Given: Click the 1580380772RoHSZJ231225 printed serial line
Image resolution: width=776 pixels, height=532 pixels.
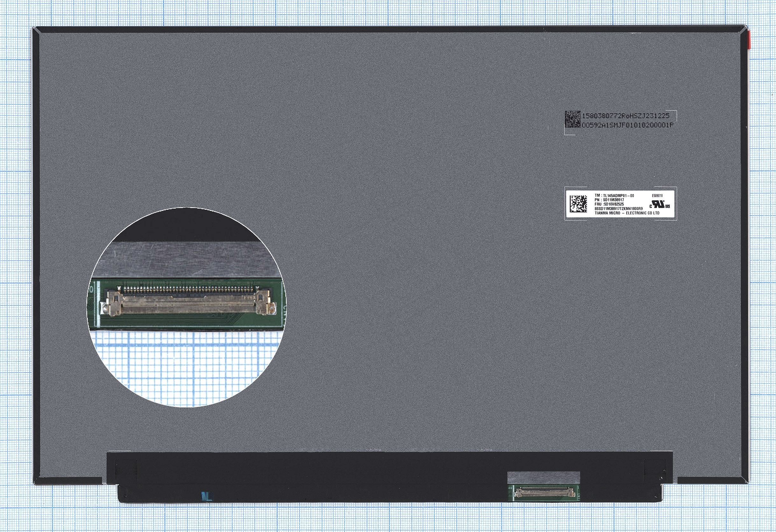Looking at the screenshot, I should 625,115.
